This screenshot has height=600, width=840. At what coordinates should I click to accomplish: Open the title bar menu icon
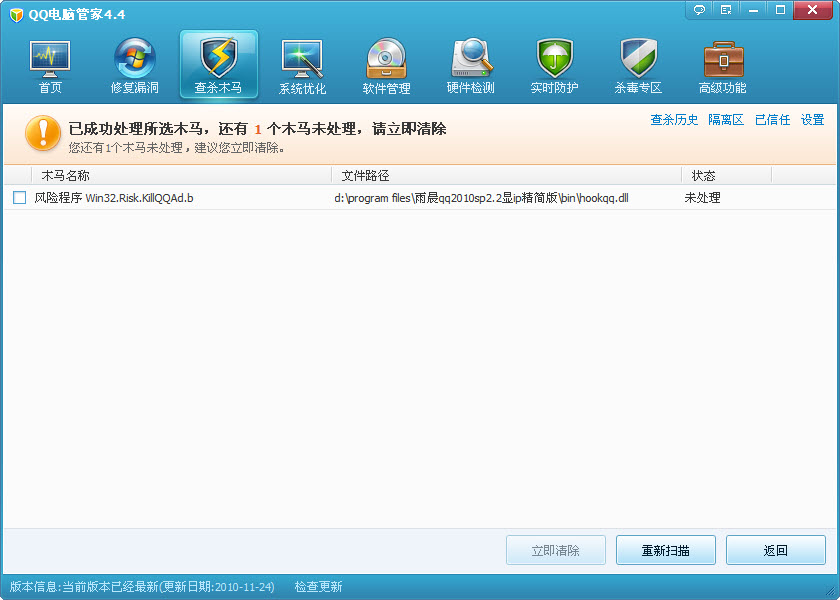tap(726, 10)
